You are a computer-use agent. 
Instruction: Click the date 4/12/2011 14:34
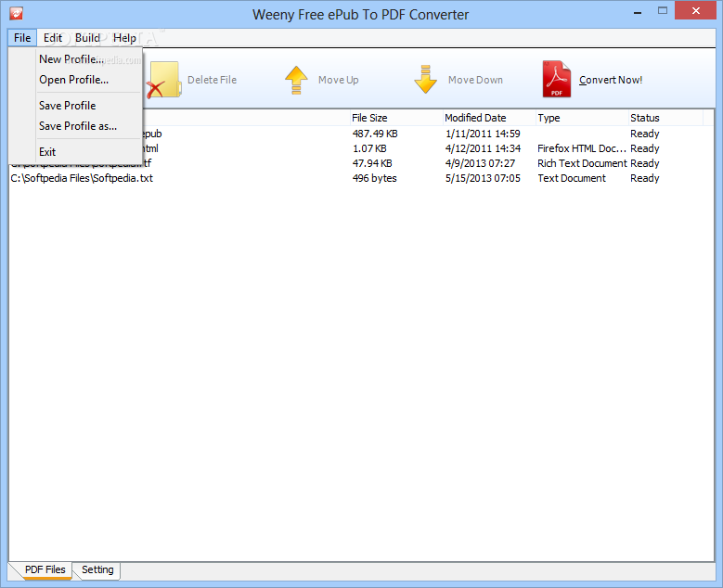click(x=483, y=148)
